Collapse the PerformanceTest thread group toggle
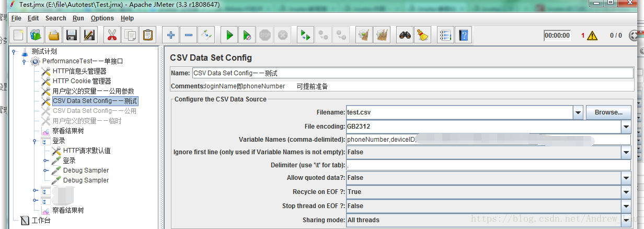This screenshot has width=644, height=229. (24, 62)
